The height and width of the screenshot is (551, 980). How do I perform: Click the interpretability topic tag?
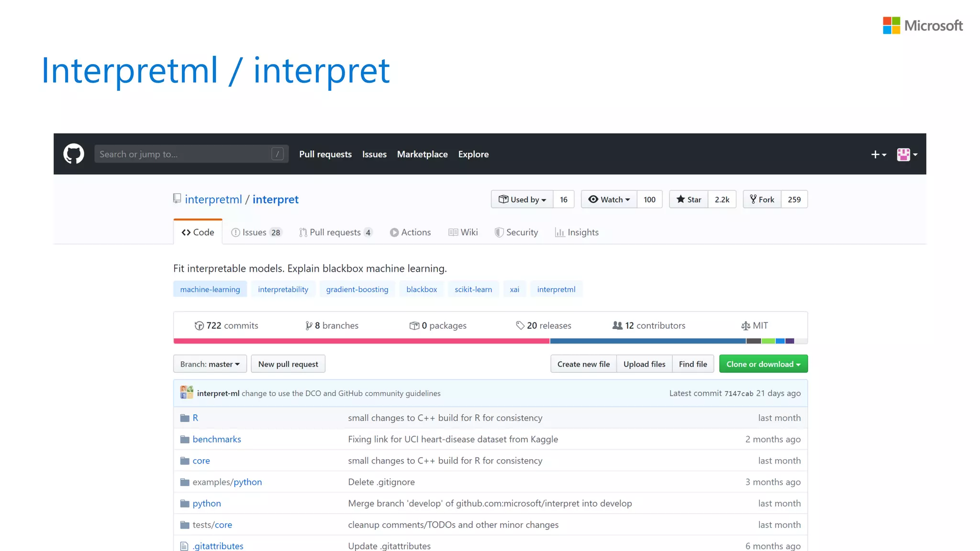pyautogui.click(x=283, y=289)
